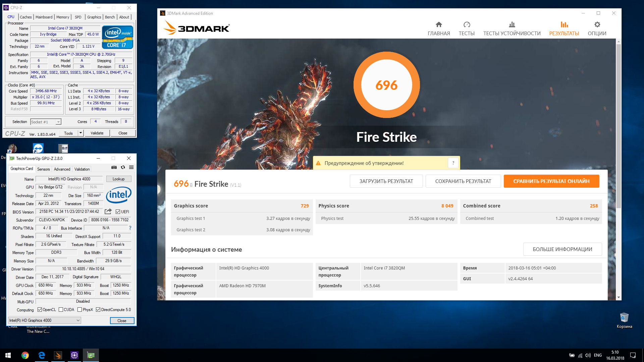The height and width of the screenshot is (362, 644).
Task: Click the Tools button in CPU-Z
Action: (68, 133)
